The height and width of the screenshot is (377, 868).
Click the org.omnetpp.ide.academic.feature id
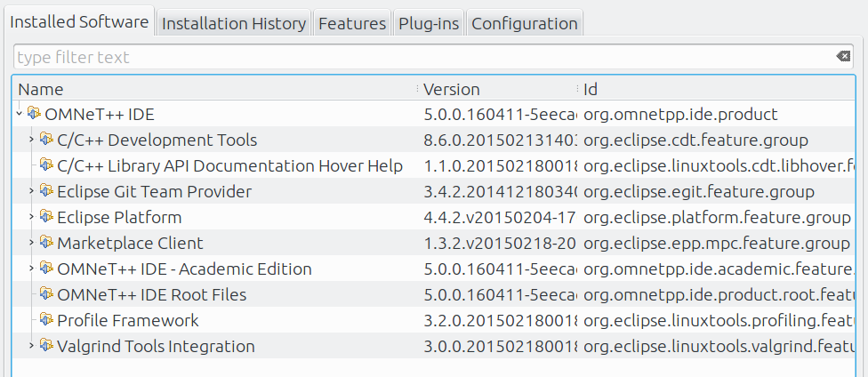[x=719, y=269]
